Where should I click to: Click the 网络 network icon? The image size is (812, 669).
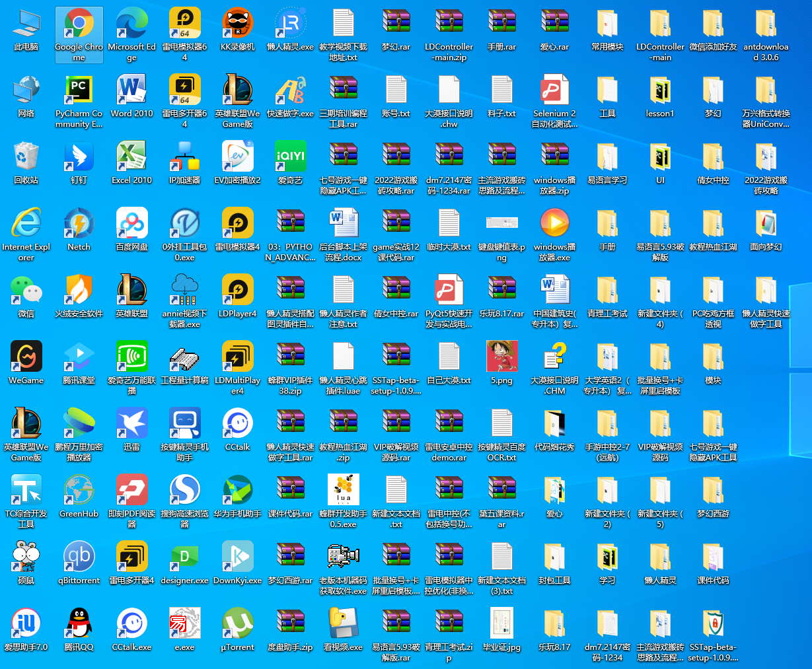click(x=26, y=97)
